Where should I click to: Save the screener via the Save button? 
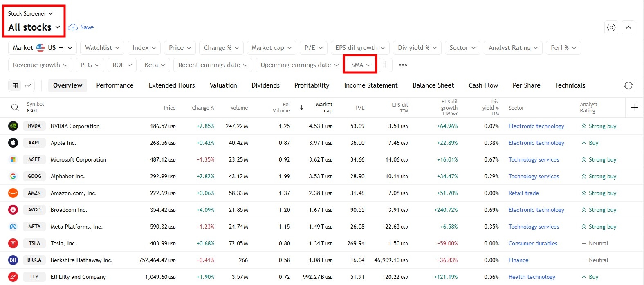click(81, 27)
